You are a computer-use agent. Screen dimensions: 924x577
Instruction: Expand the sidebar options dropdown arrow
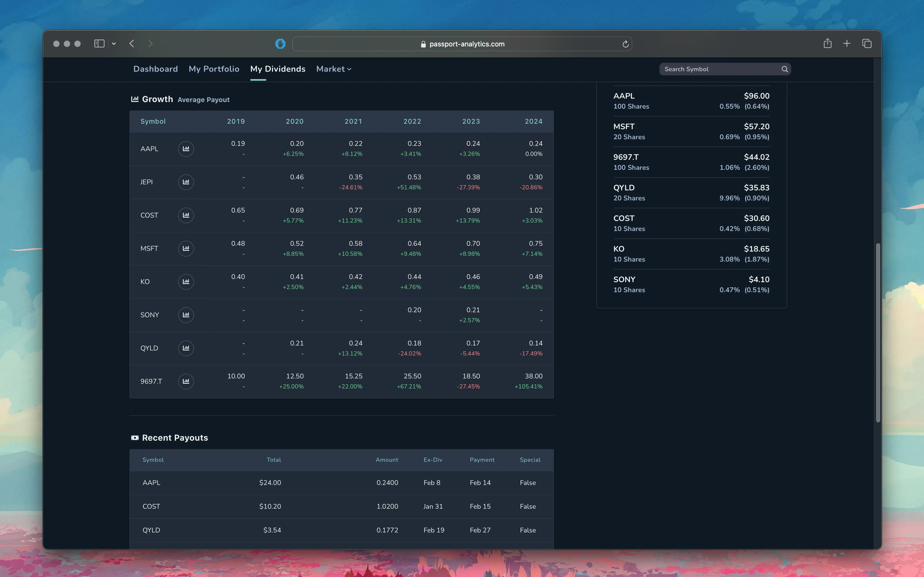point(114,44)
